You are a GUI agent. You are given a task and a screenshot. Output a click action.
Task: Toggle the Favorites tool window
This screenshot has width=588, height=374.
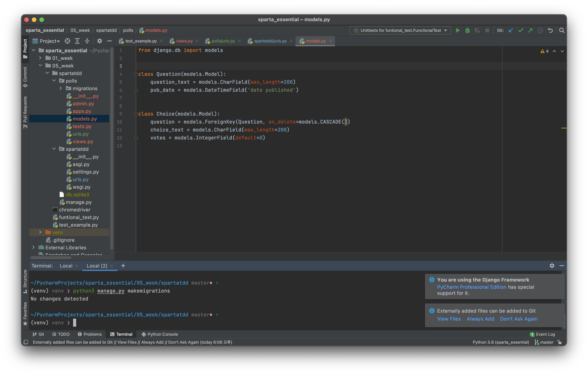[25, 313]
